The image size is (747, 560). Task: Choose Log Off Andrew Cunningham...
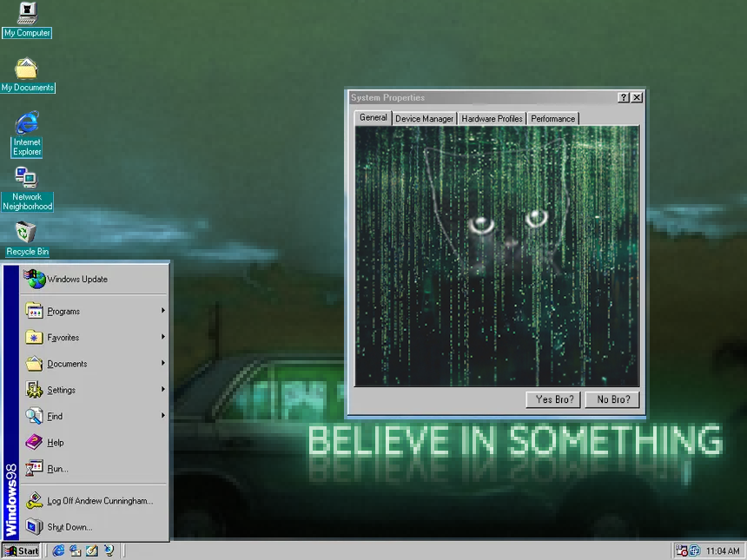click(x=94, y=500)
